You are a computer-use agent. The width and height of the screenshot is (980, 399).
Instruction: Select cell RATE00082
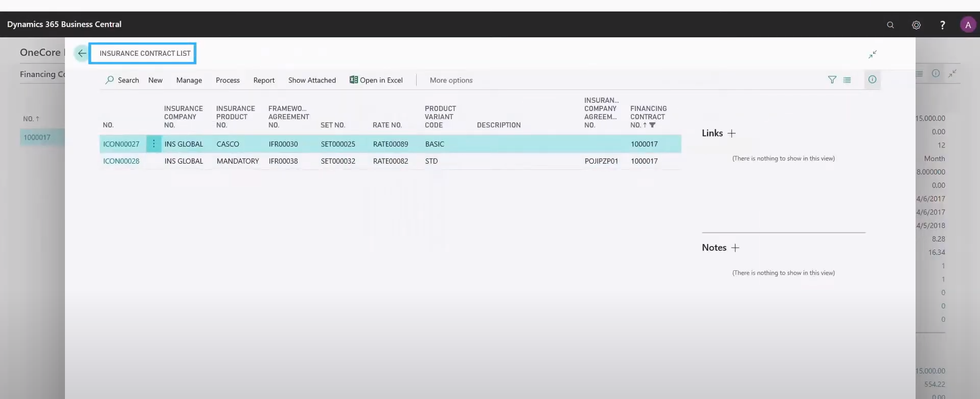[391, 161]
